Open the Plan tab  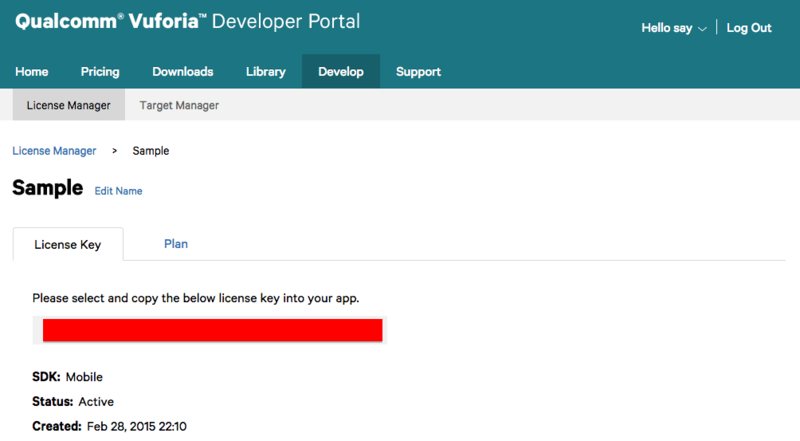(x=176, y=244)
